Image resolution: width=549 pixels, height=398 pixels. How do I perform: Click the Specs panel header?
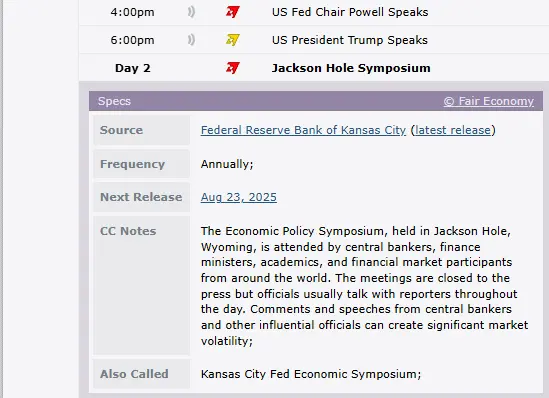316,101
